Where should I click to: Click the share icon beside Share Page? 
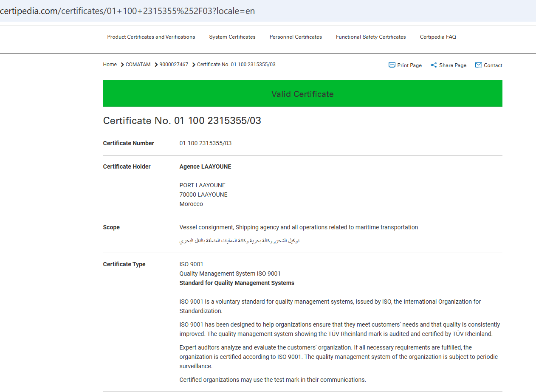(x=434, y=65)
